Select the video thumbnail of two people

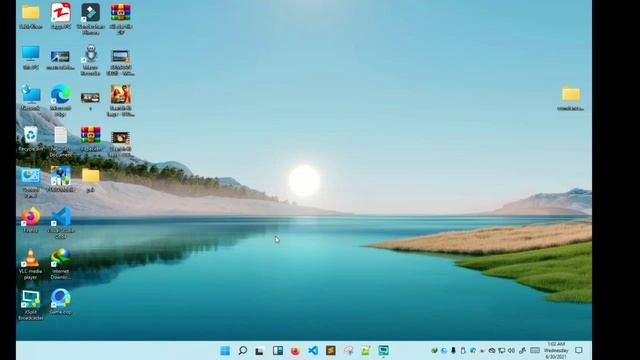click(120, 100)
